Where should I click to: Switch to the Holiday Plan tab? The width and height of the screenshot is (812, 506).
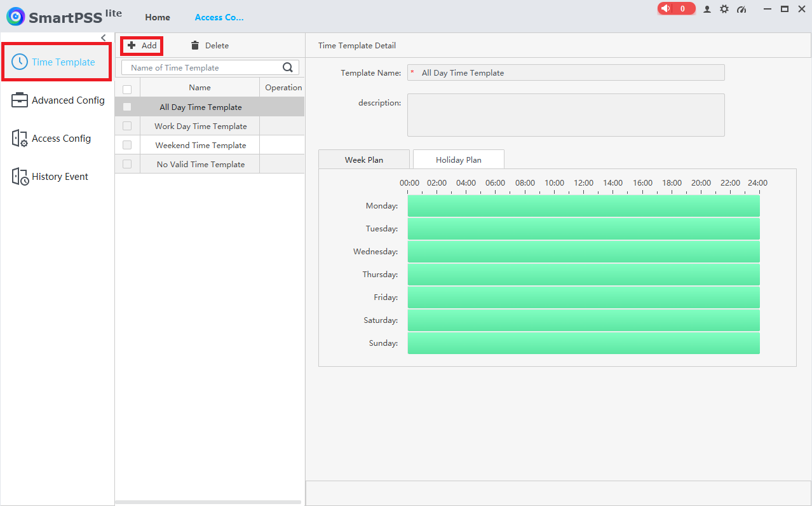(x=458, y=160)
